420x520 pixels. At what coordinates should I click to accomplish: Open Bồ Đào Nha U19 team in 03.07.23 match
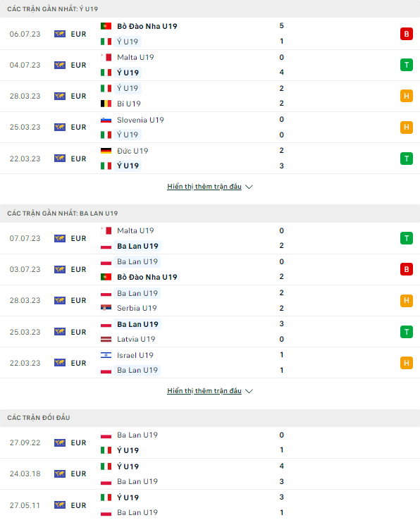(x=147, y=277)
